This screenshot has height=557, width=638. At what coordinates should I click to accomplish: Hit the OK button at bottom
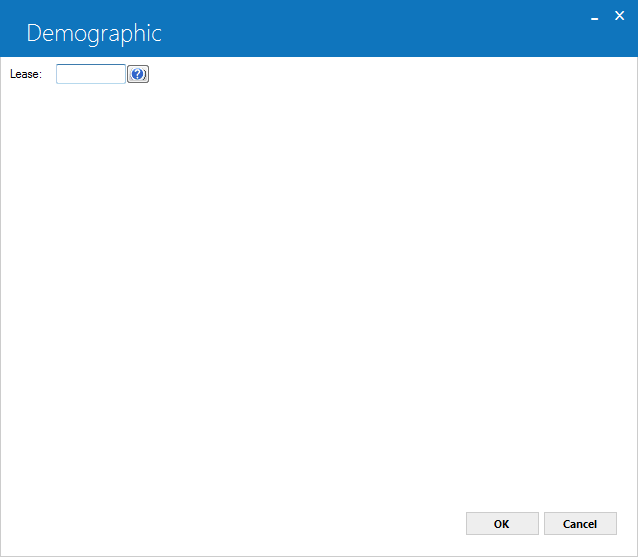[502, 524]
